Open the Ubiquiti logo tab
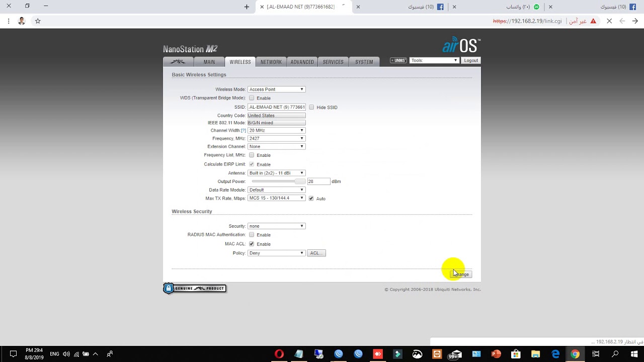 (x=178, y=62)
